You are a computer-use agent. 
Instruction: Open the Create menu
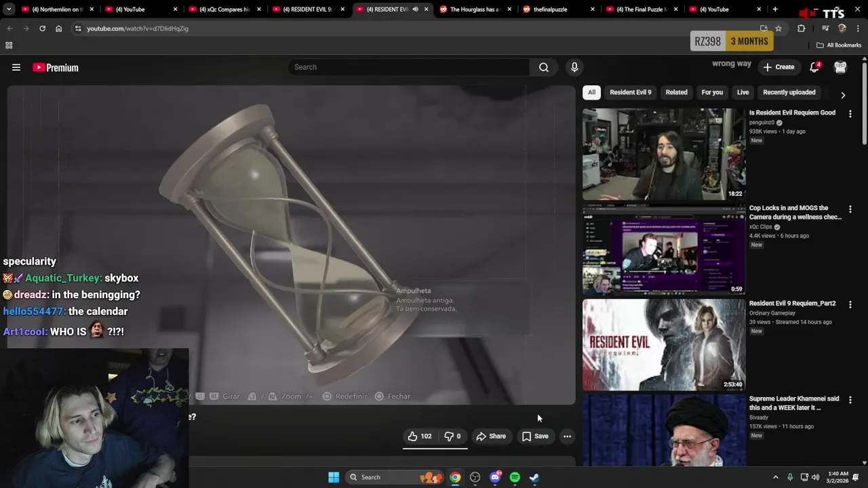pos(778,67)
